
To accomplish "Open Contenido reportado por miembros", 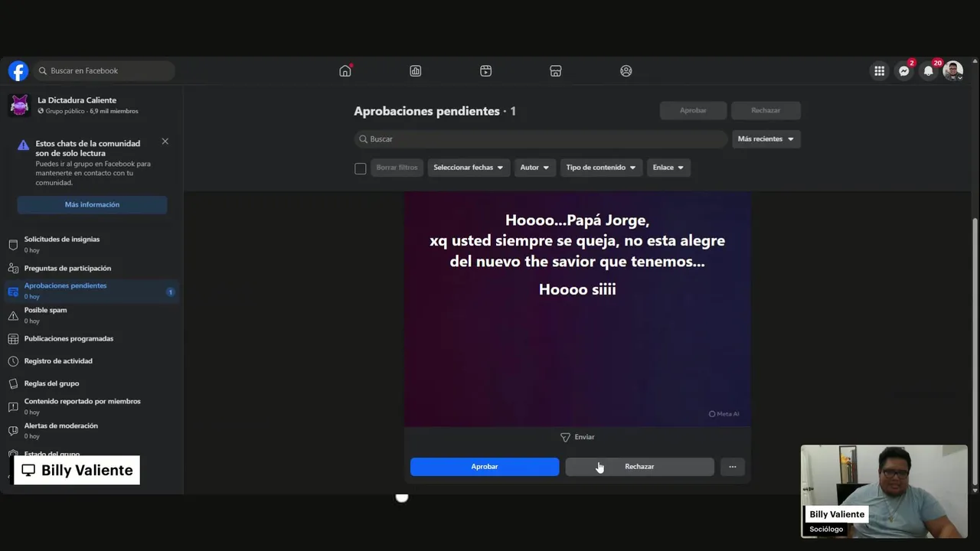I will tap(92, 406).
